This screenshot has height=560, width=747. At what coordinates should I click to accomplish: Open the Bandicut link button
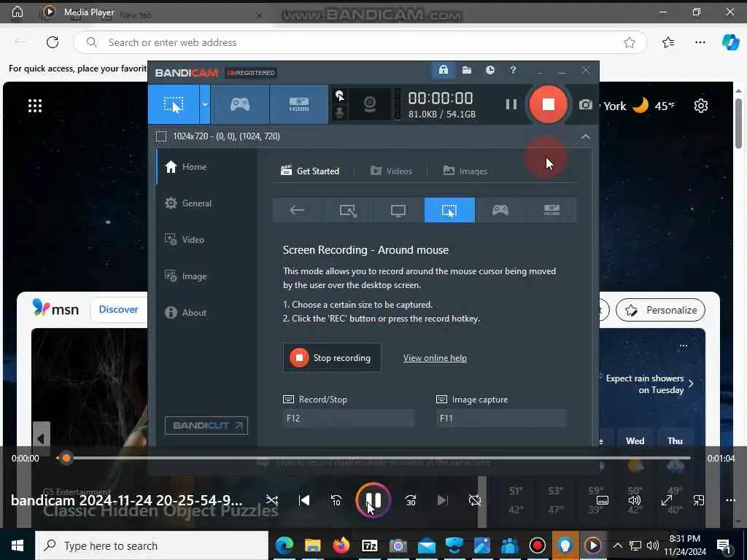point(206,425)
